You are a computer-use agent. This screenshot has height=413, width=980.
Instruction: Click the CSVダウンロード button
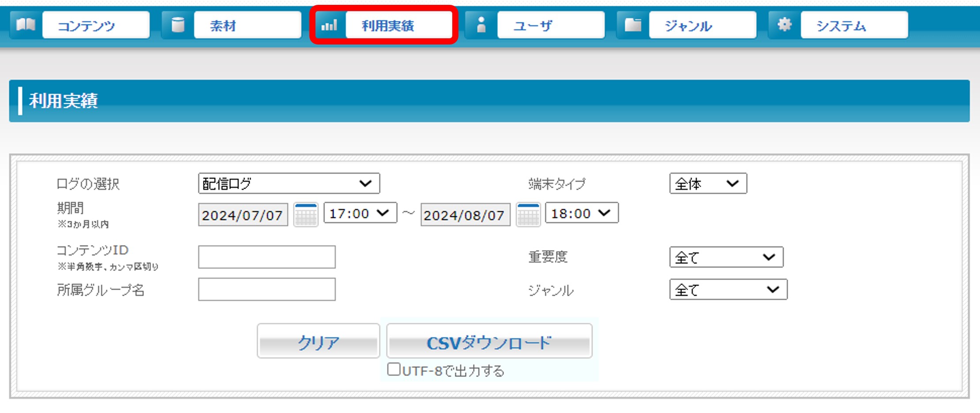tap(489, 342)
